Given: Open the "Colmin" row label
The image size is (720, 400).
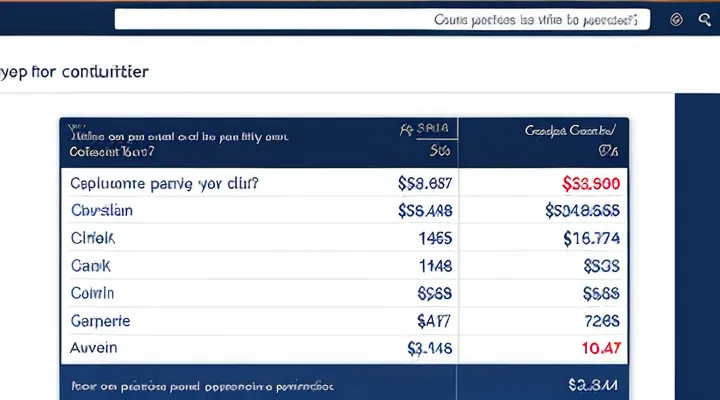Looking at the screenshot, I should point(93,294).
